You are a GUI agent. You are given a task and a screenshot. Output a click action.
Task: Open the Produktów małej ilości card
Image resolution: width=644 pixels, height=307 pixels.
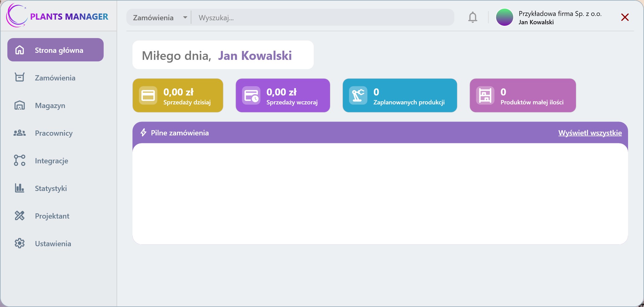click(523, 95)
